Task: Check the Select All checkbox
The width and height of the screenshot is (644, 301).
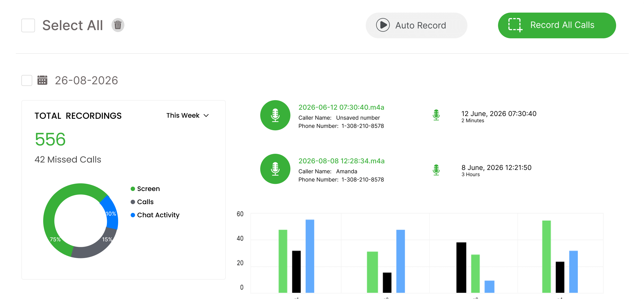Action: tap(28, 25)
